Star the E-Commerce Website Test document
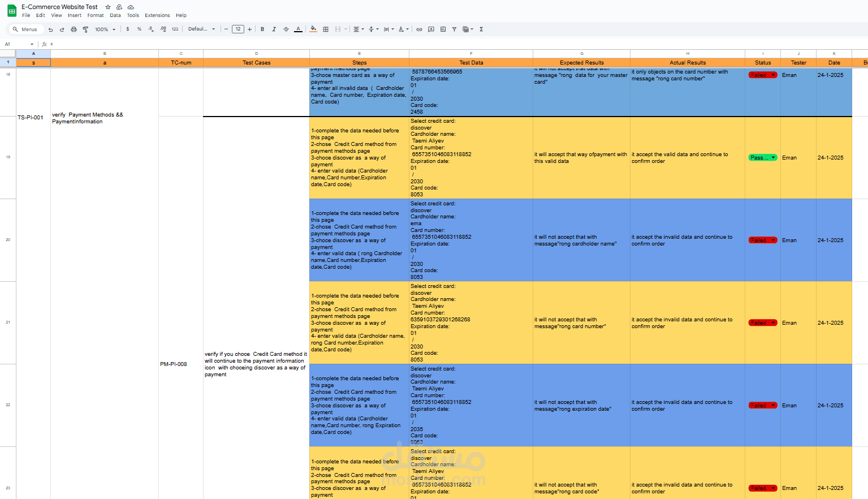868x499 pixels. coord(108,7)
